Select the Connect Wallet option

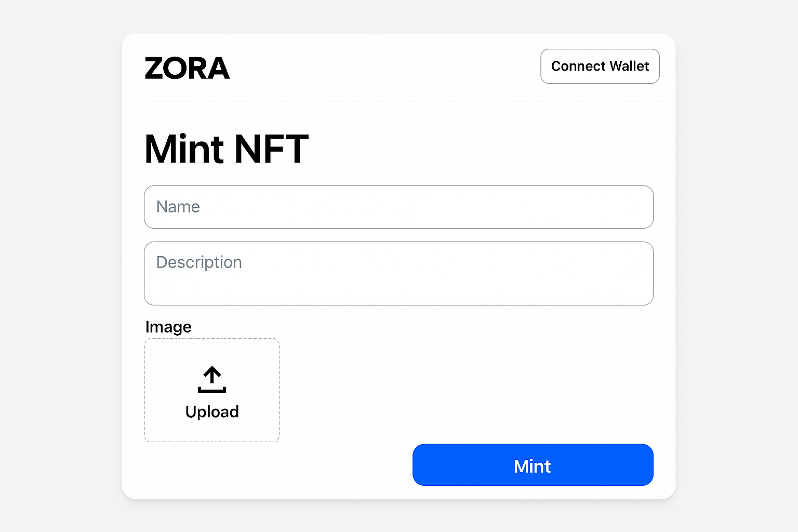[x=600, y=66]
